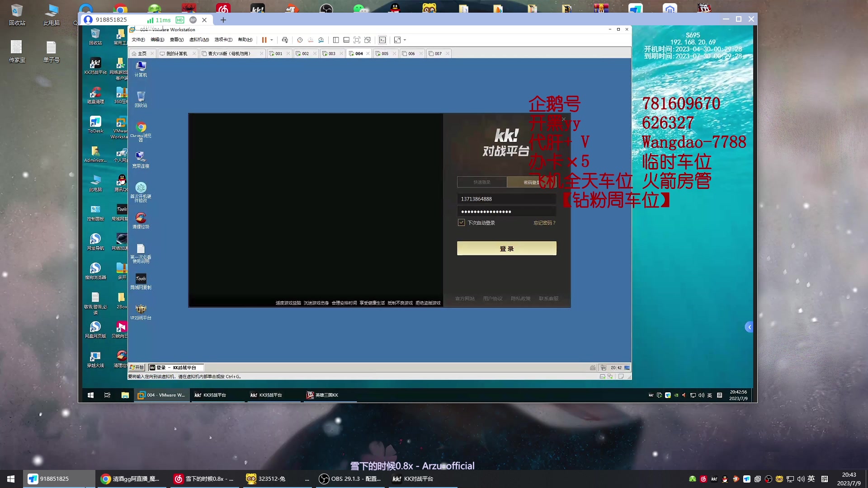Select the 004 - VMware taskbar button in remote session
The image size is (868, 488).
[x=161, y=395]
